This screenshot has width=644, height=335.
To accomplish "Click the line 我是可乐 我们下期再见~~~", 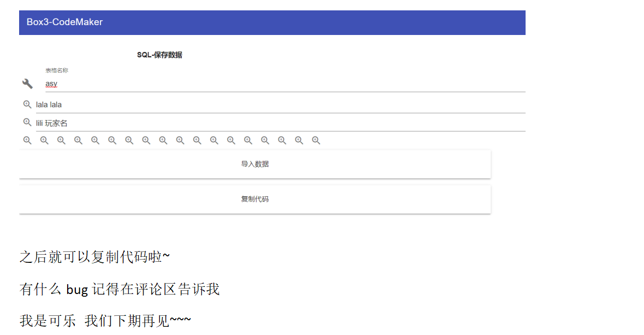I will coord(105,321).
